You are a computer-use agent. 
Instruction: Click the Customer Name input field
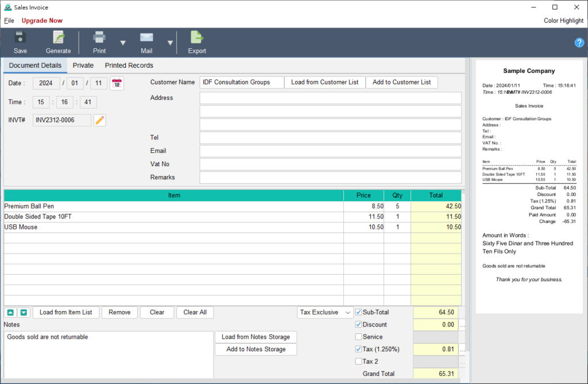242,82
